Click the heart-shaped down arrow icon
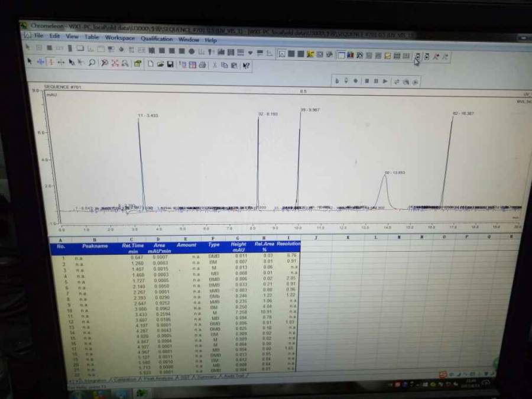Viewport: 532px width, 399px height. (251, 53)
